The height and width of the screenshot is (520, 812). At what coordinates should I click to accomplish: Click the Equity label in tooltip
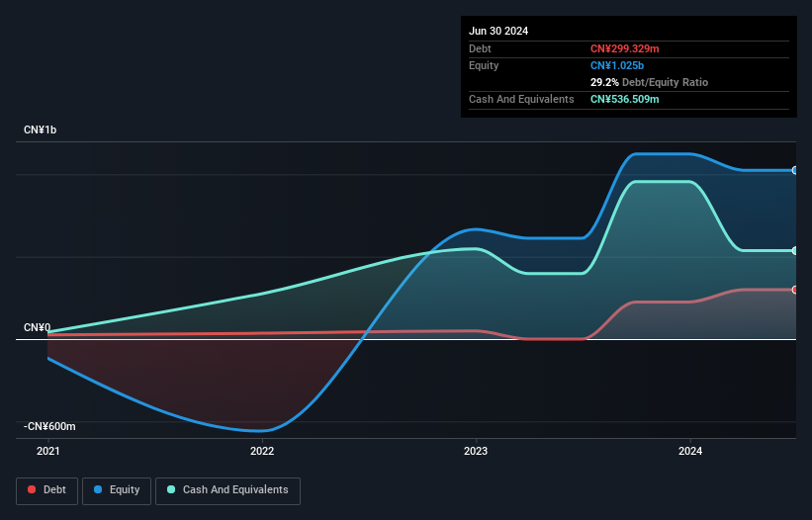(484, 65)
